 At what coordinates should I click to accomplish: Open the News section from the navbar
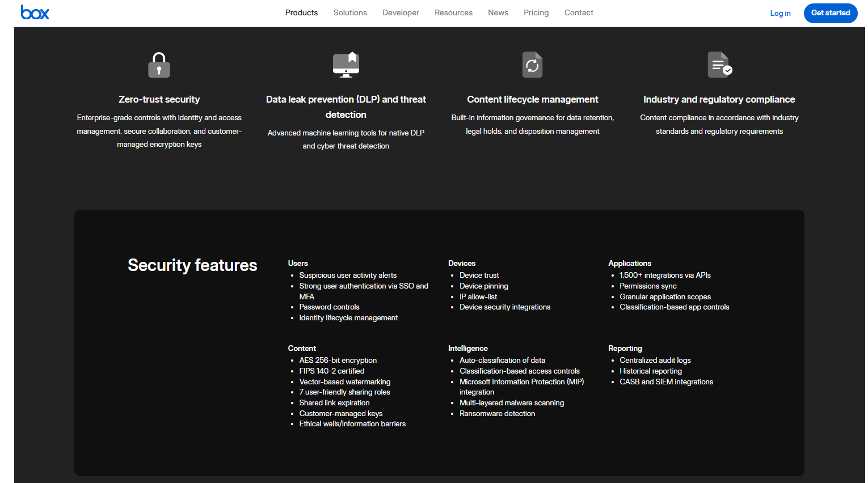click(x=498, y=12)
